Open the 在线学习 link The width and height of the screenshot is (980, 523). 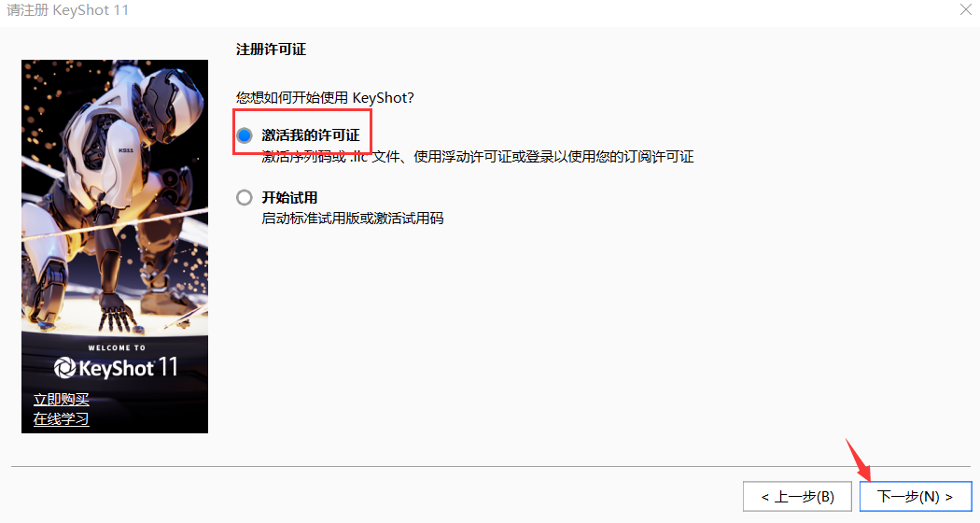tap(62, 418)
